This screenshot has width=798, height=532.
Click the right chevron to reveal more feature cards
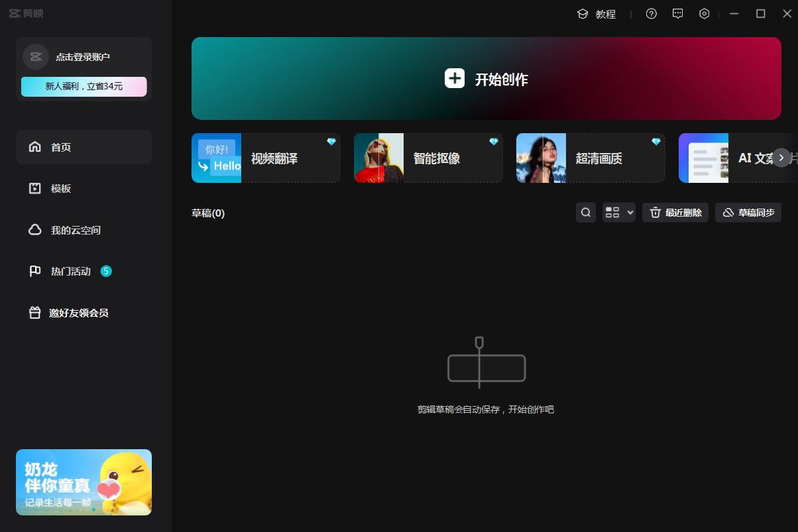click(781, 158)
